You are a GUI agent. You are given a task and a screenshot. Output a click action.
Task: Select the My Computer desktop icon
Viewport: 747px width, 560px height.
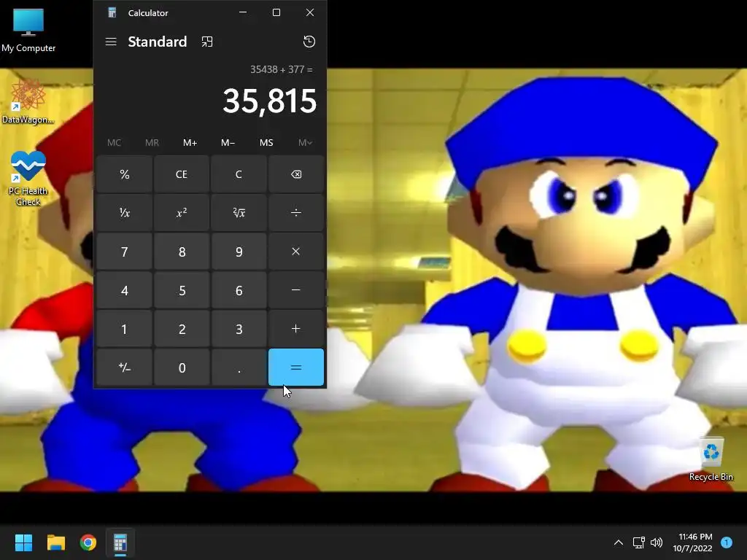pos(28,30)
